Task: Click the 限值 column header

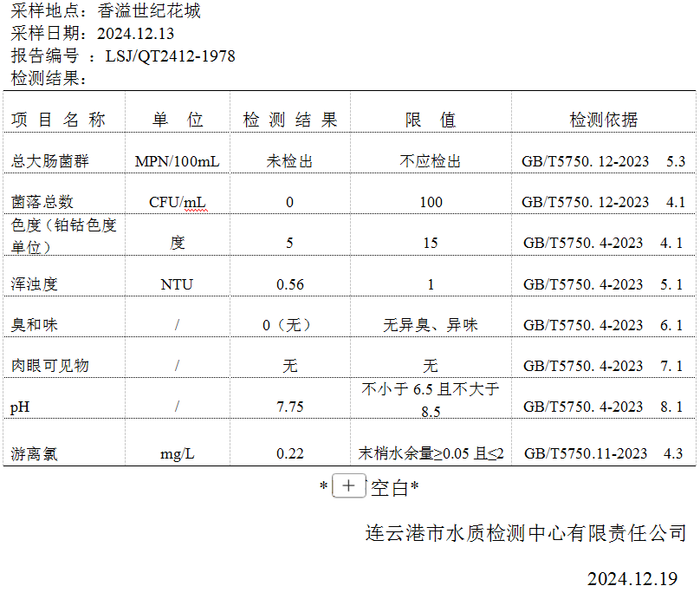Action: [x=431, y=120]
